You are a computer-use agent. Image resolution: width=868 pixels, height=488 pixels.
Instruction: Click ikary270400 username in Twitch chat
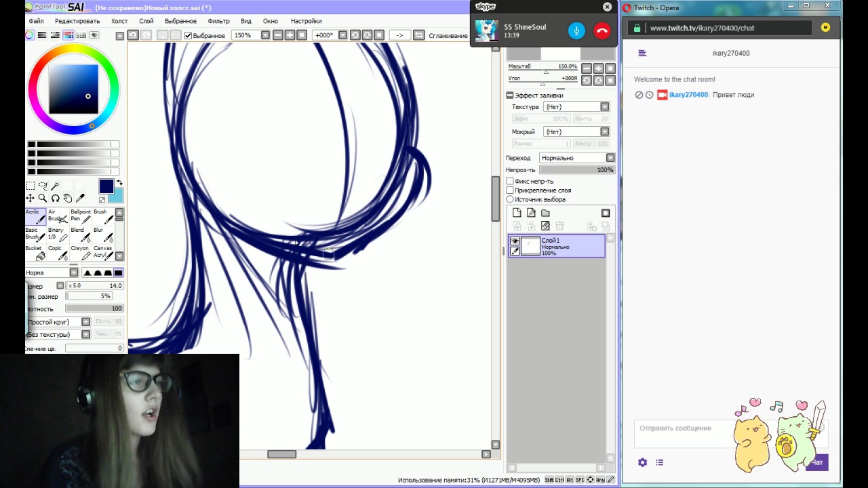pos(688,95)
